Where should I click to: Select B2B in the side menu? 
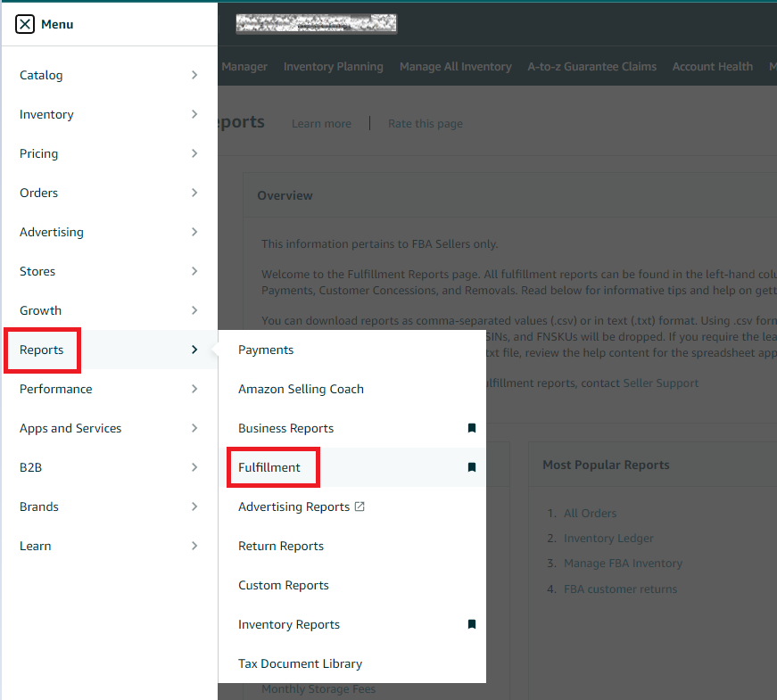click(30, 467)
